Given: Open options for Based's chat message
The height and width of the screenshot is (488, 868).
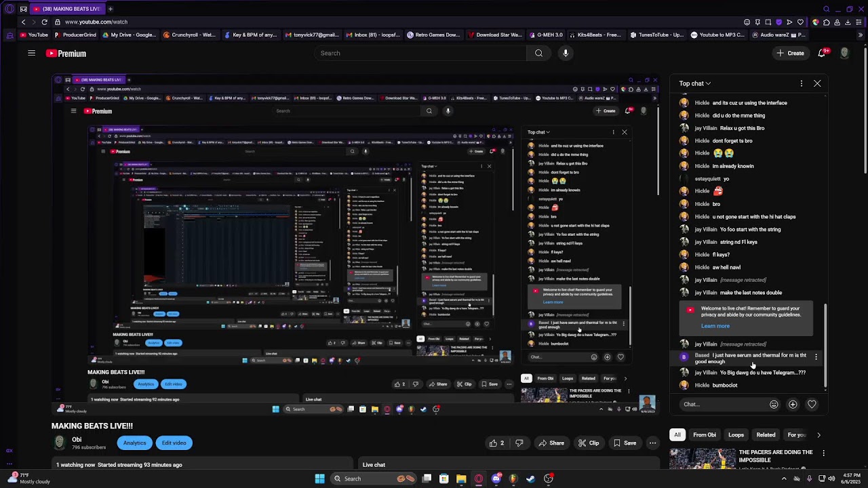Looking at the screenshot, I should click(x=816, y=357).
